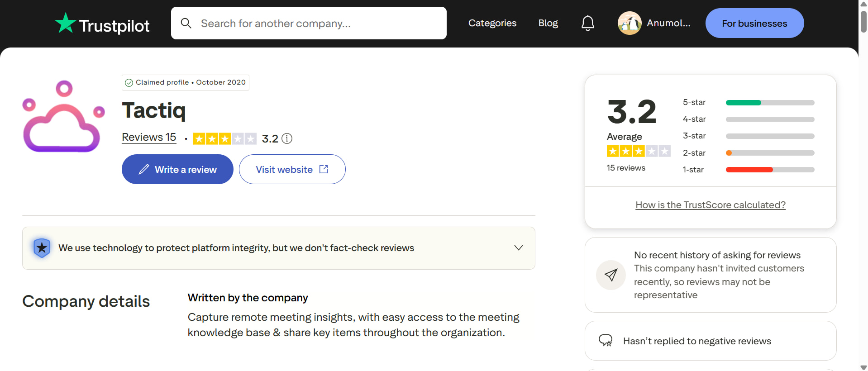Screen dimensions: 868x371
Task: Click the search magnifier icon
Action: point(186,23)
